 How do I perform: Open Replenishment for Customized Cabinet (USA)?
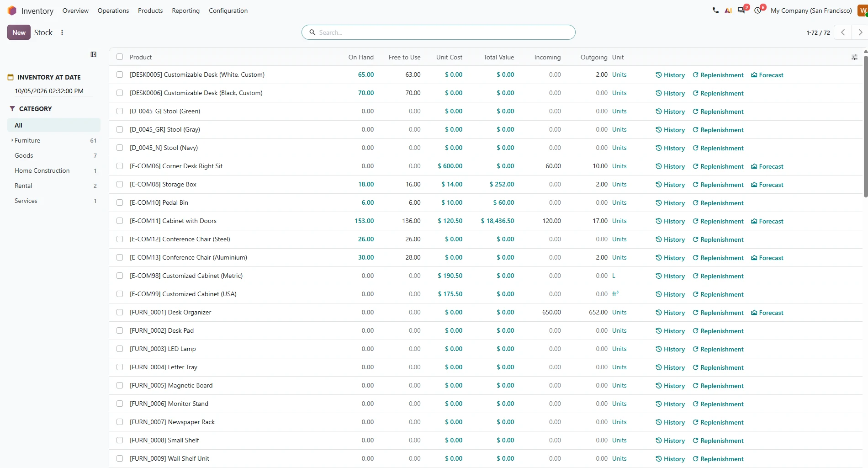click(718, 294)
